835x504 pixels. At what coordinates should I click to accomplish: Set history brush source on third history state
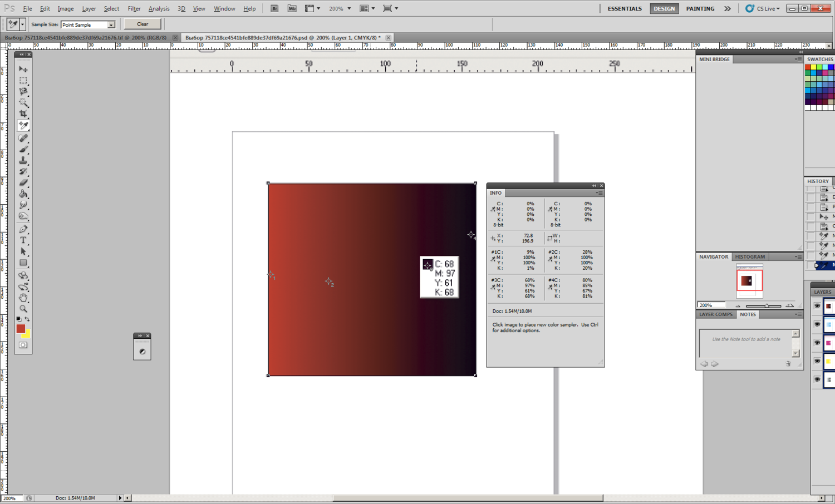(x=811, y=207)
